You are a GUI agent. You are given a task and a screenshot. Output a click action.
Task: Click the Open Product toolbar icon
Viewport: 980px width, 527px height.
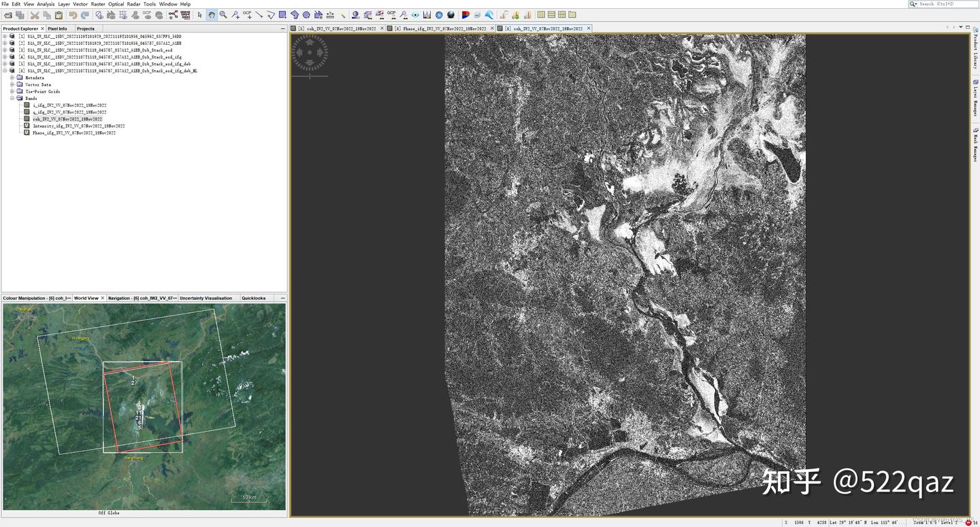point(7,14)
